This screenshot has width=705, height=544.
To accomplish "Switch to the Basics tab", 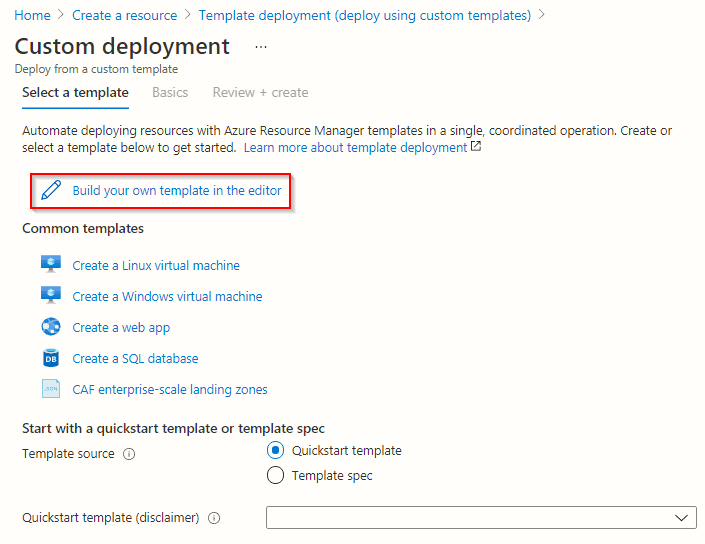I will click(170, 92).
